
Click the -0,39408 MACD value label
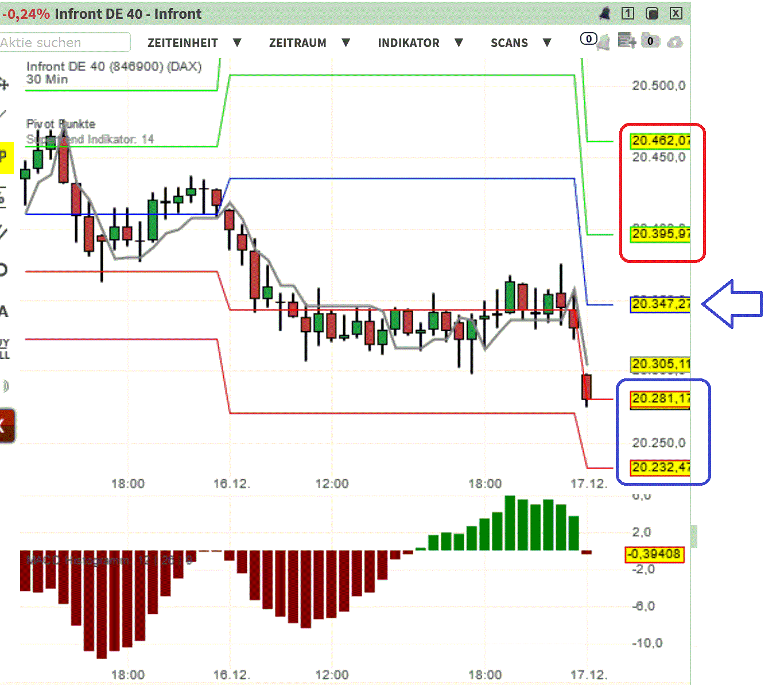tap(654, 554)
